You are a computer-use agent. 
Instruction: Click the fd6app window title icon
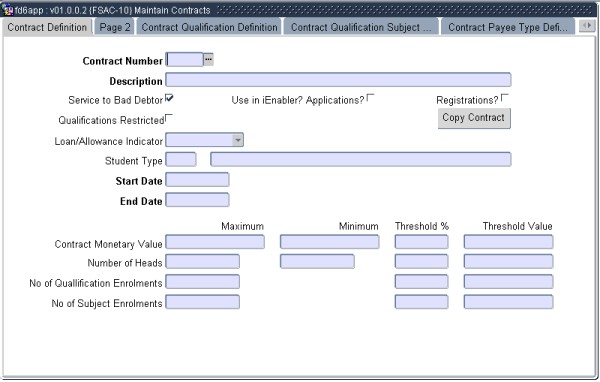click(7, 10)
